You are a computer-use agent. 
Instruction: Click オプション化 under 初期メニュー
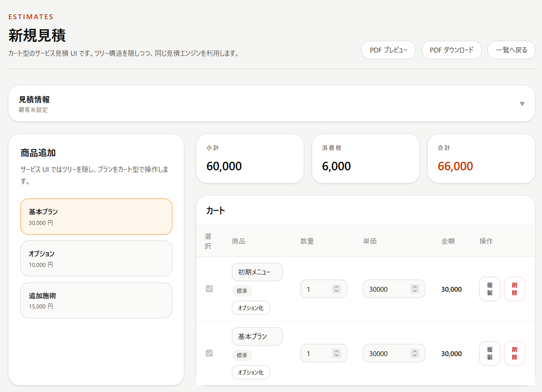click(251, 308)
